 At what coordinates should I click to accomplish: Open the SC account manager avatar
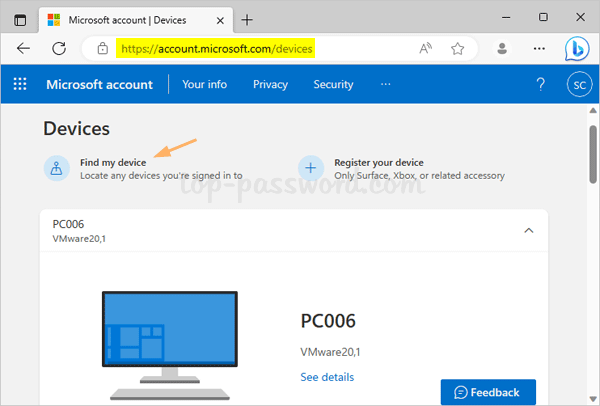579,84
